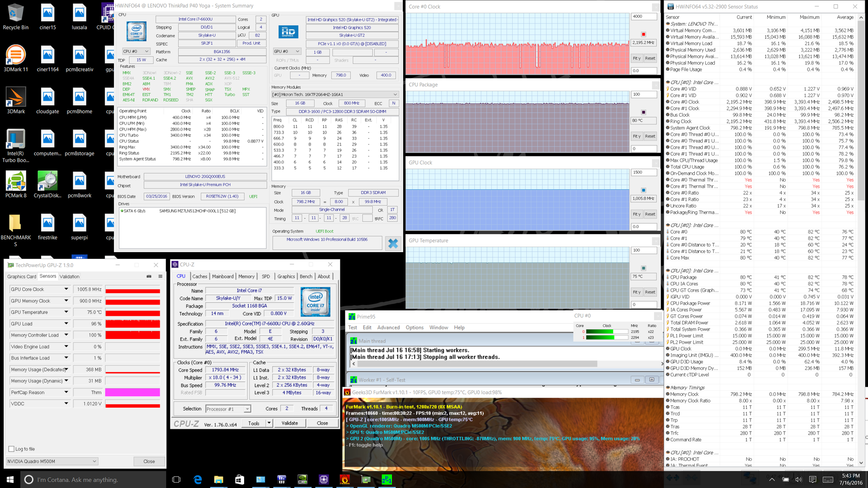This screenshot has height=488, width=868.
Task: Enable Log to file checkbox in GPU-Z
Action: (x=11, y=449)
